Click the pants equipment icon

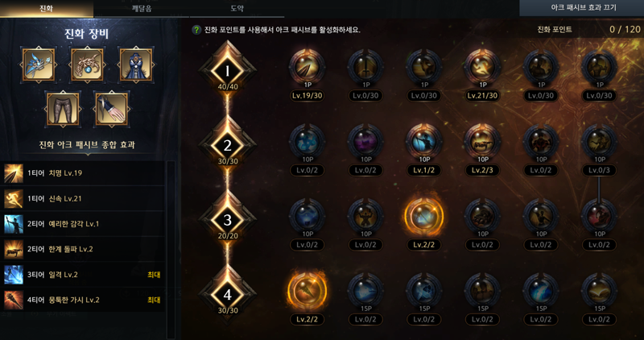click(x=63, y=109)
